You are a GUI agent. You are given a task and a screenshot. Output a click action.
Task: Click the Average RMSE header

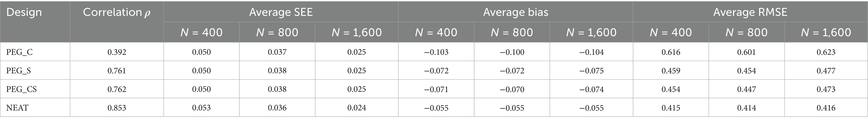pos(750,13)
